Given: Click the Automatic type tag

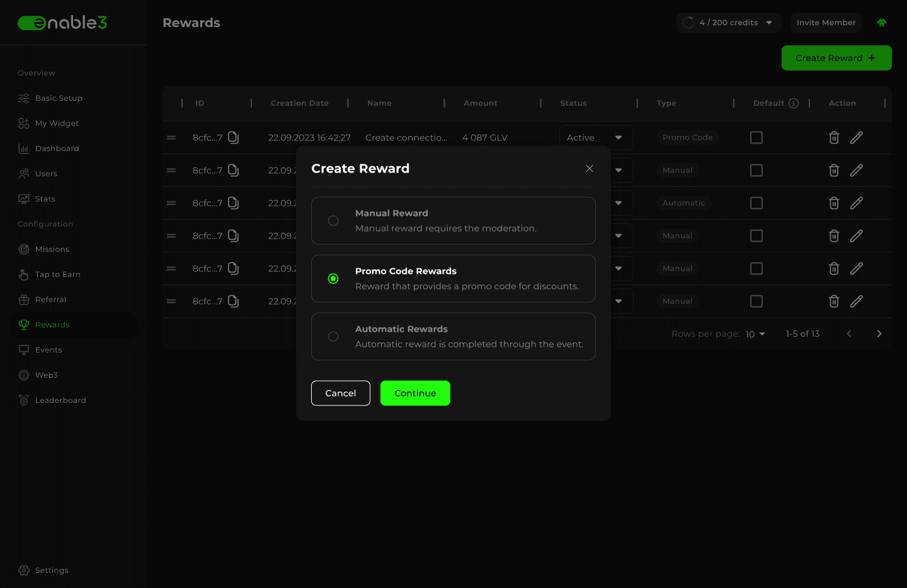Looking at the screenshot, I should [684, 203].
